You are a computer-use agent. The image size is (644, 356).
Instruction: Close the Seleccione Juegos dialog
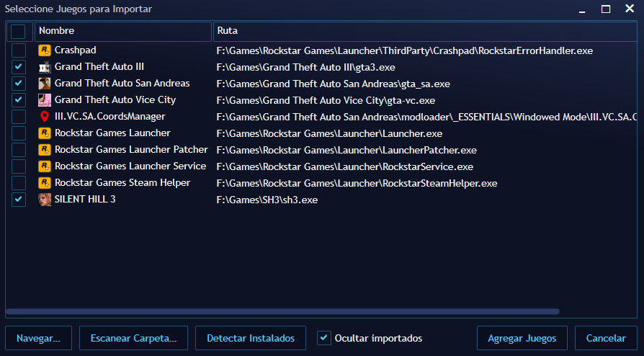click(630, 8)
